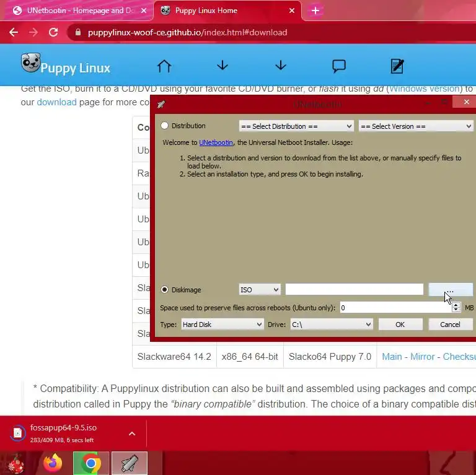Image resolution: width=476 pixels, height=475 pixels.
Task: Click the padlock icon in address bar
Action: [78, 32]
